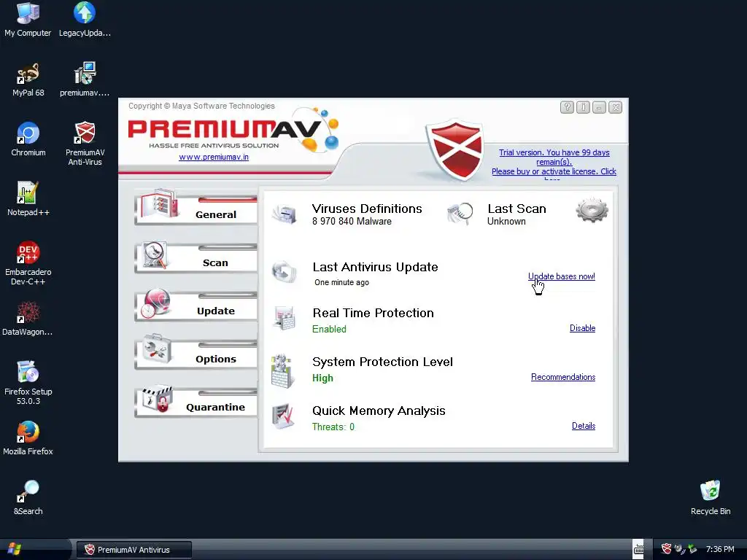This screenshot has width=747, height=560.
Task: Open the Options section
Action: pyautogui.click(x=196, y=354)
